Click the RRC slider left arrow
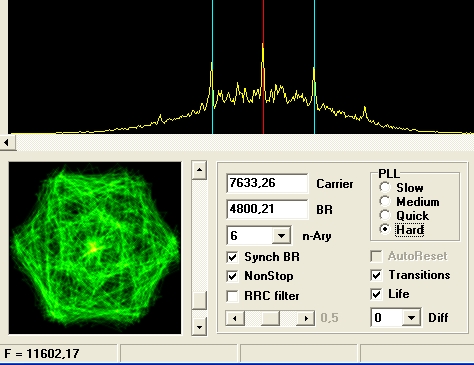Image resolution: width=474 pixels, height=365 pixels. pyautogui.click(x=235, y=318)
